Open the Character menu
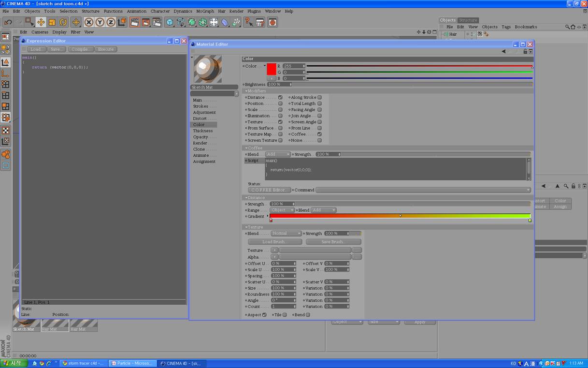Viewport: 588px width, 368px height. [160, 11]
